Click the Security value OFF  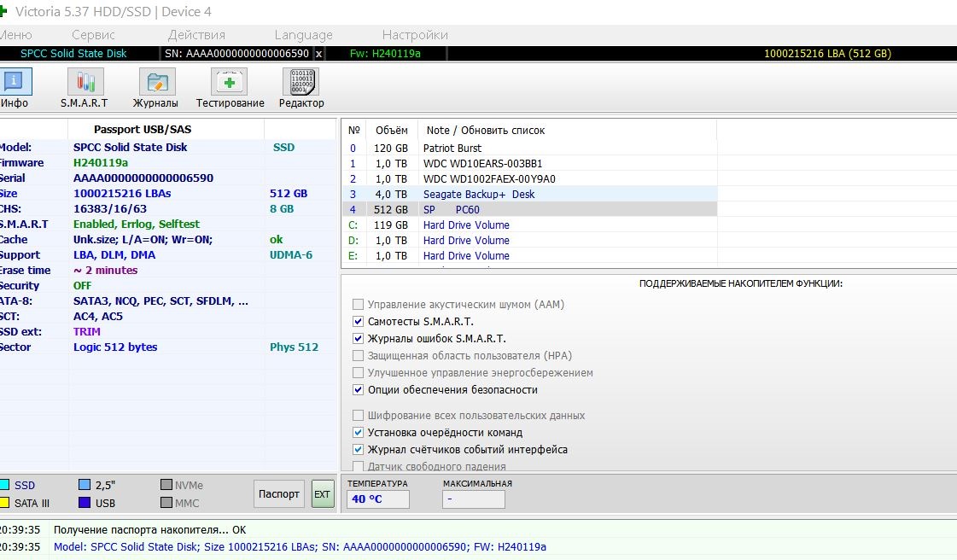point(83,285)
